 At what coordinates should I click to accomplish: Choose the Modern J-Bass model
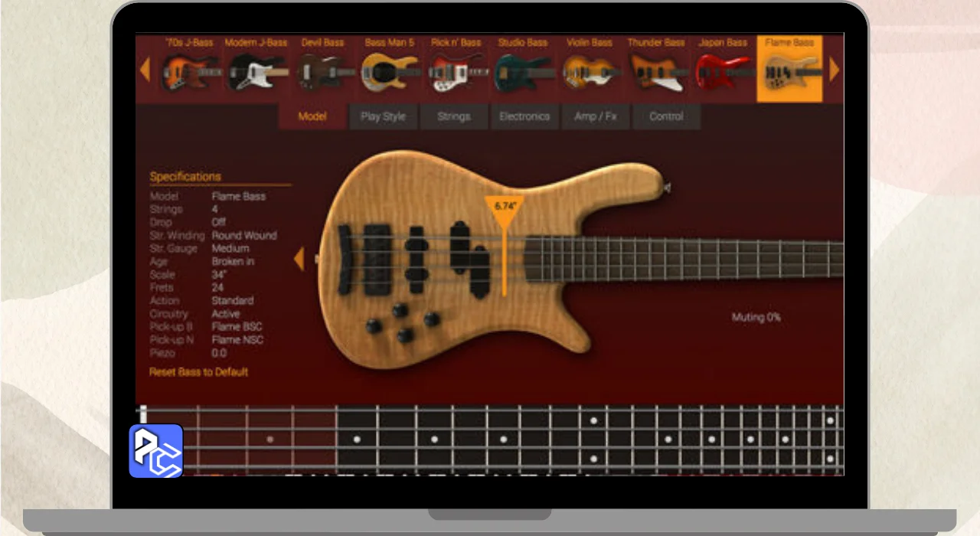pos(256,68)
